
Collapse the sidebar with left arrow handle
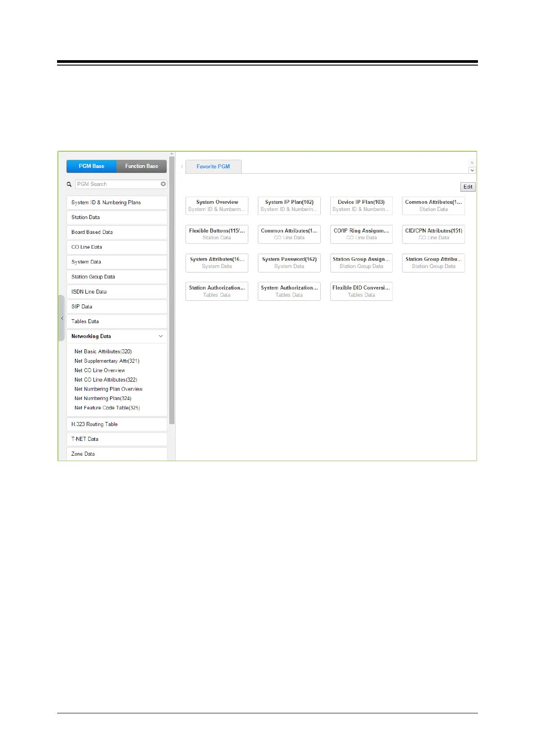pyautogui.click(x=62, y=318)
